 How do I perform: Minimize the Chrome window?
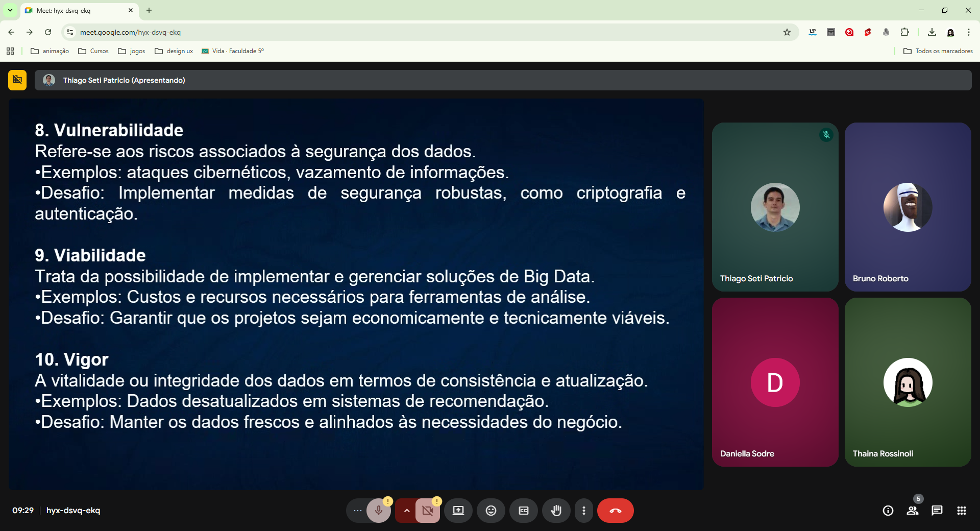[x=921, y=10]
